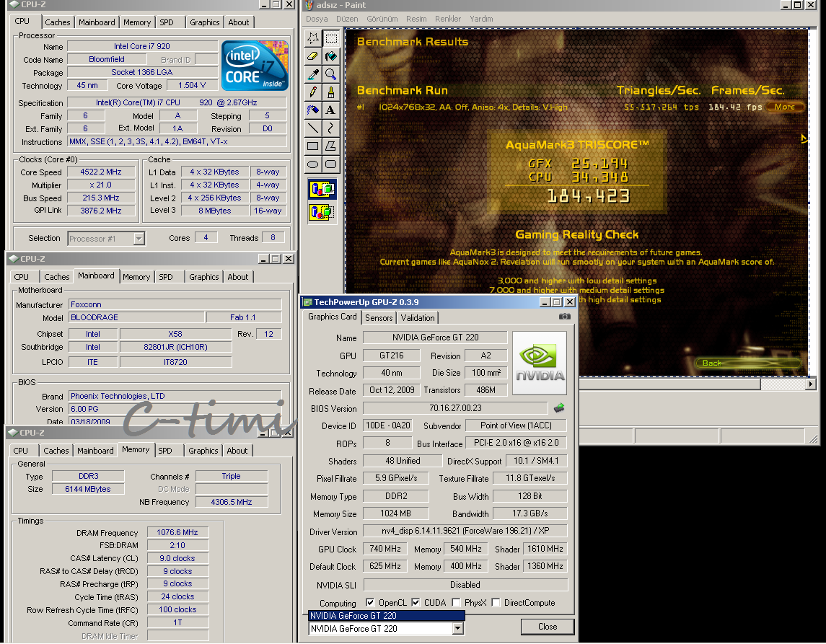Open the GPU selection dropdown in GPU-Z
This screenshot has width=826, height=644.
(x=458, y=628)
